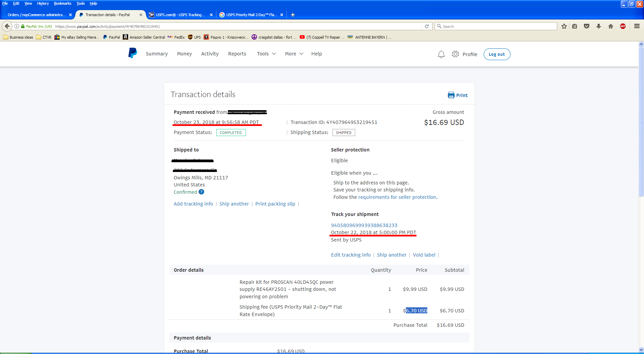The image size is (644, 354).
Task: Switch to the USPS Tracking tab
Action: pyautogui.click(x=180, y=15)
